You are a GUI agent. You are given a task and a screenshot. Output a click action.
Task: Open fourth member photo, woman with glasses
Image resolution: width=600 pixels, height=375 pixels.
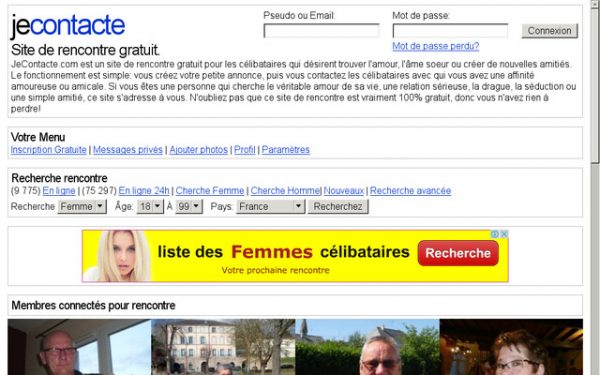coord(511,347)
